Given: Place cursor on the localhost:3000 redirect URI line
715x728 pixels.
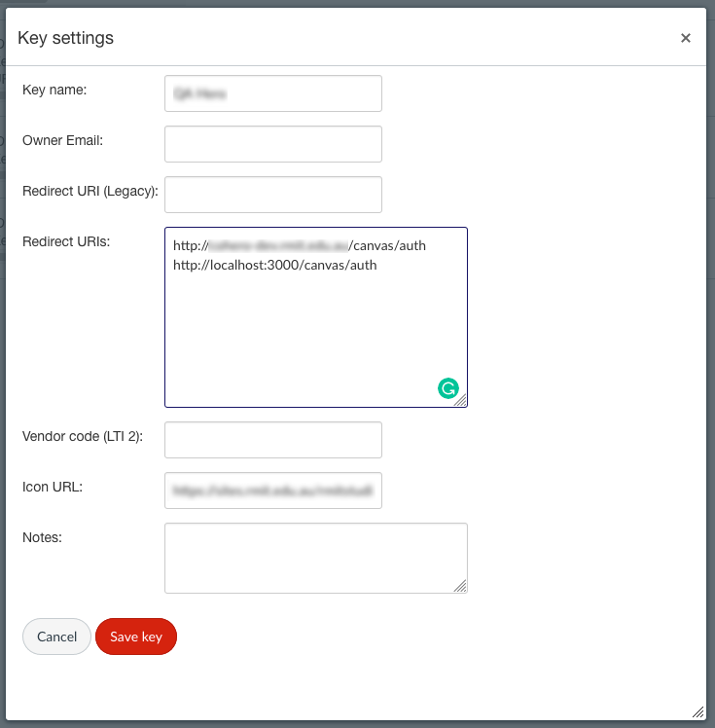Looking at the screenshot, I should point(275,265).
